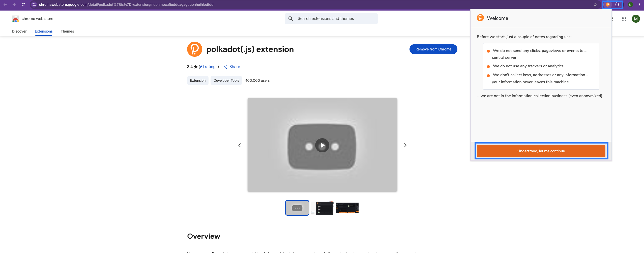Select the third screenshot thumbnail
Image resolution: width=644 pixels, height=253 pixels.
347,208
